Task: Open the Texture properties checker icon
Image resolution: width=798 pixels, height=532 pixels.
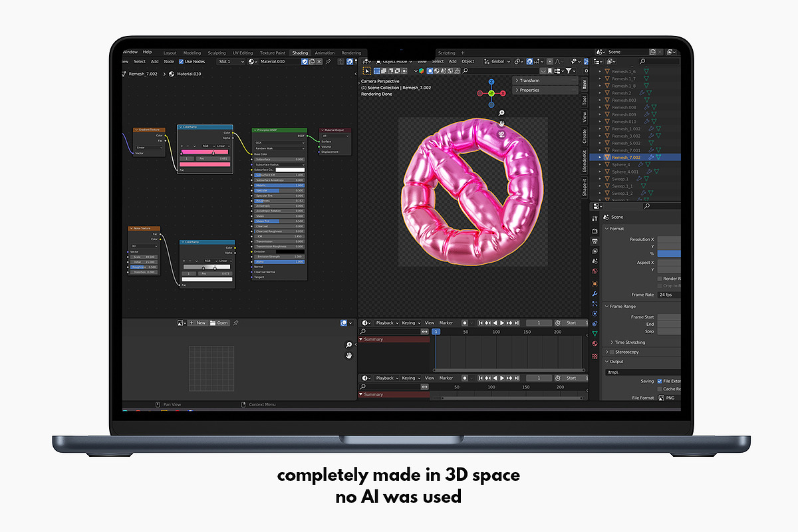Action: coord(595,356)
